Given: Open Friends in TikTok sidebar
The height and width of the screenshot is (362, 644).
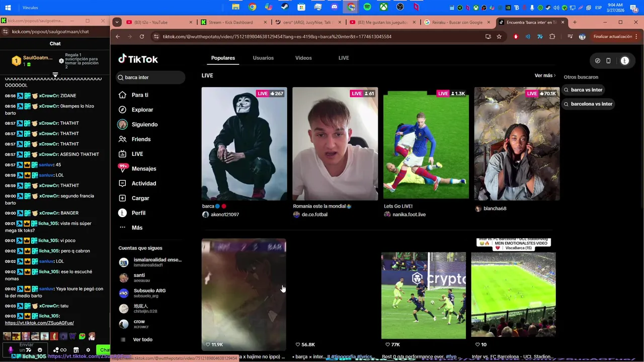Looking at the screenshot, I should tap(134, 139).
